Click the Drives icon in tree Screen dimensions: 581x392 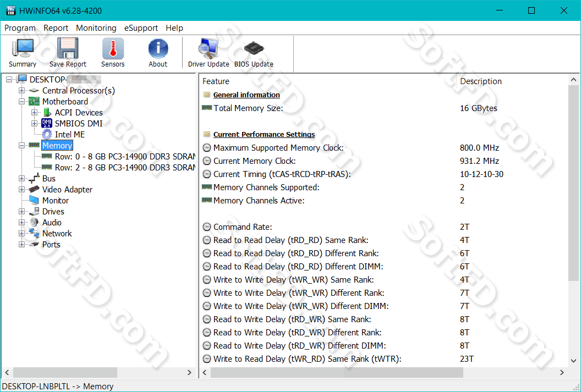tap(34, 211)
